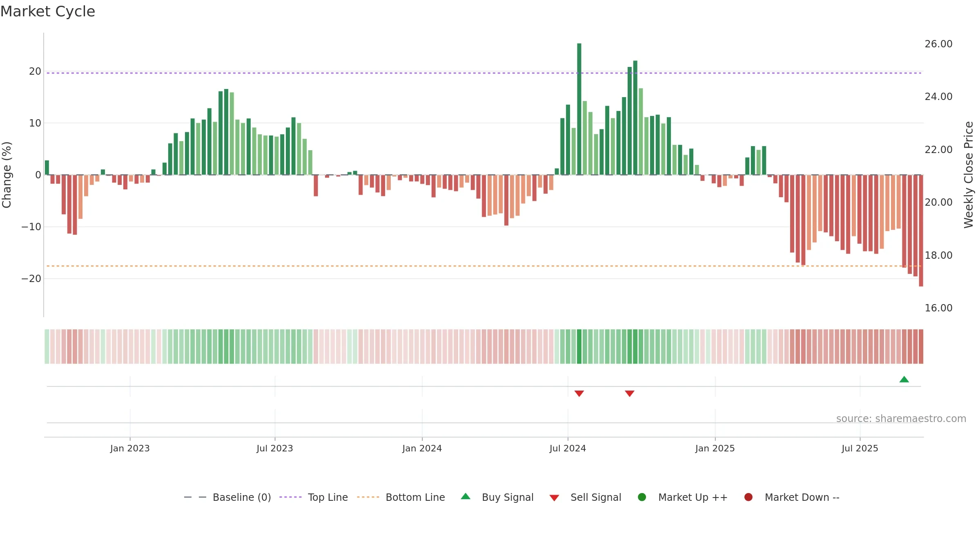
Task: Click the Weekly Close Price axis title
Action: coord(969,175)
